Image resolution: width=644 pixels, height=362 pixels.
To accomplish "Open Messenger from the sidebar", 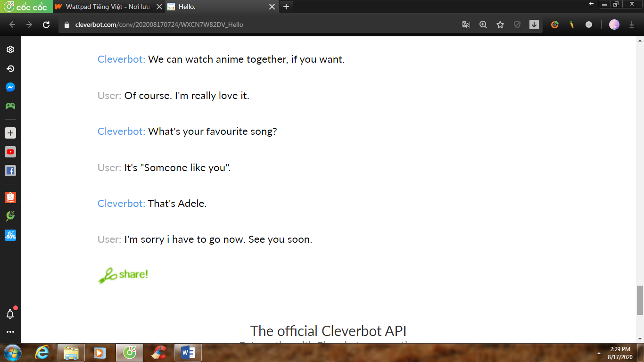I will point(10,87).
